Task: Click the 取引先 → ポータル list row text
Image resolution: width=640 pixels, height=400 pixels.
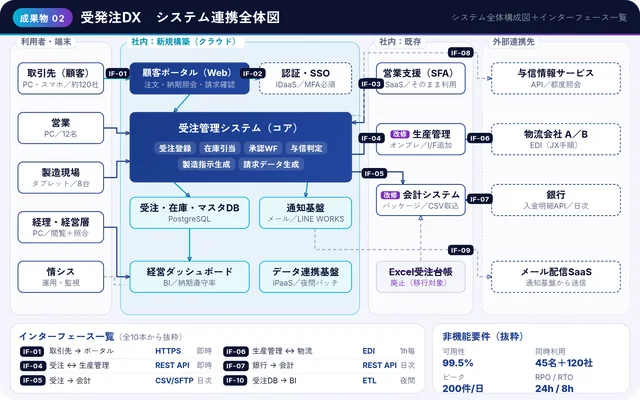Action: tap(82, 351)
